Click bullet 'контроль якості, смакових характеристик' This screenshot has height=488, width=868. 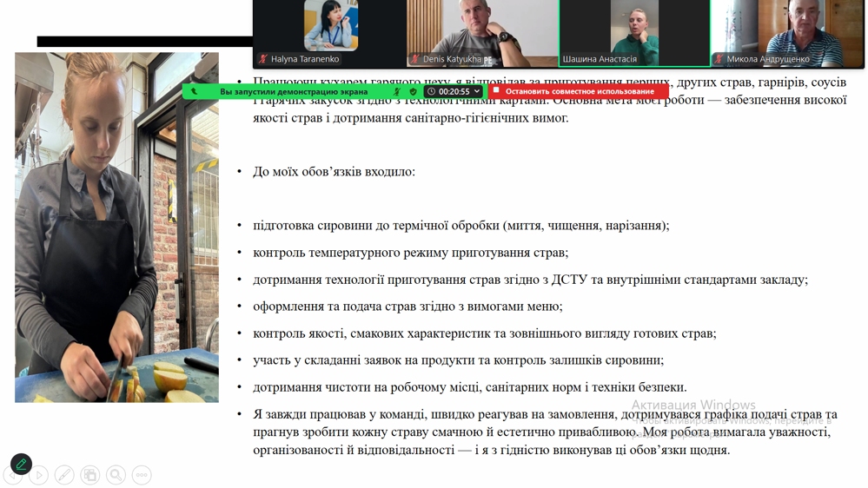point(484,333)
